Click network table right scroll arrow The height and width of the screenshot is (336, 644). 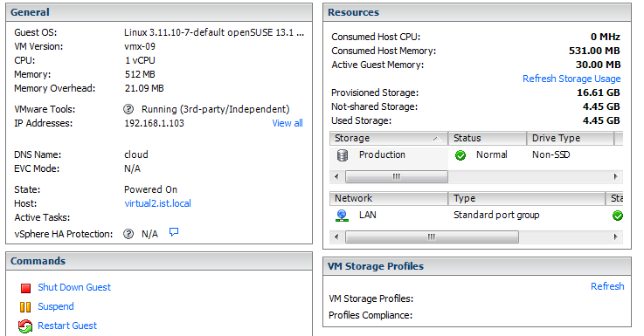click(x=616, y=237)
